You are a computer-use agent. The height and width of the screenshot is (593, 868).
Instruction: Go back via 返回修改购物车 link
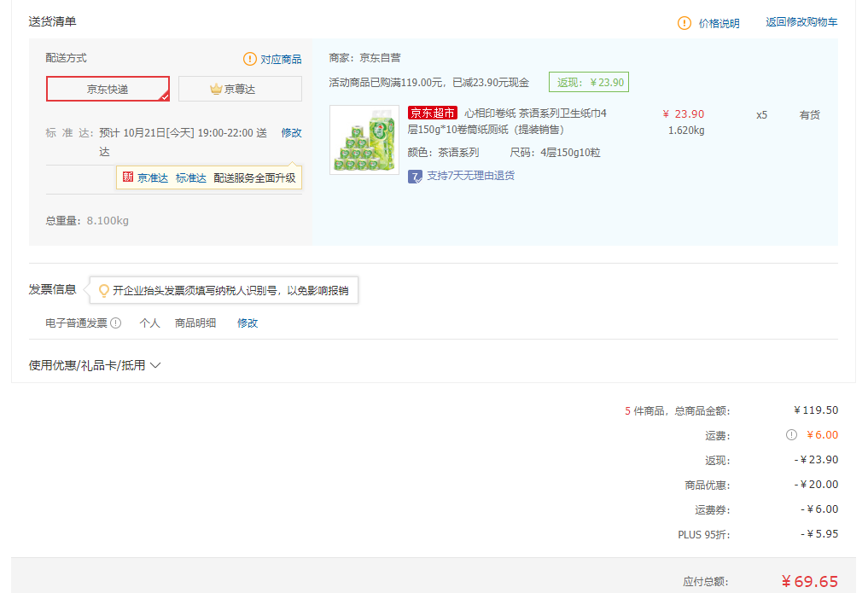801,22
